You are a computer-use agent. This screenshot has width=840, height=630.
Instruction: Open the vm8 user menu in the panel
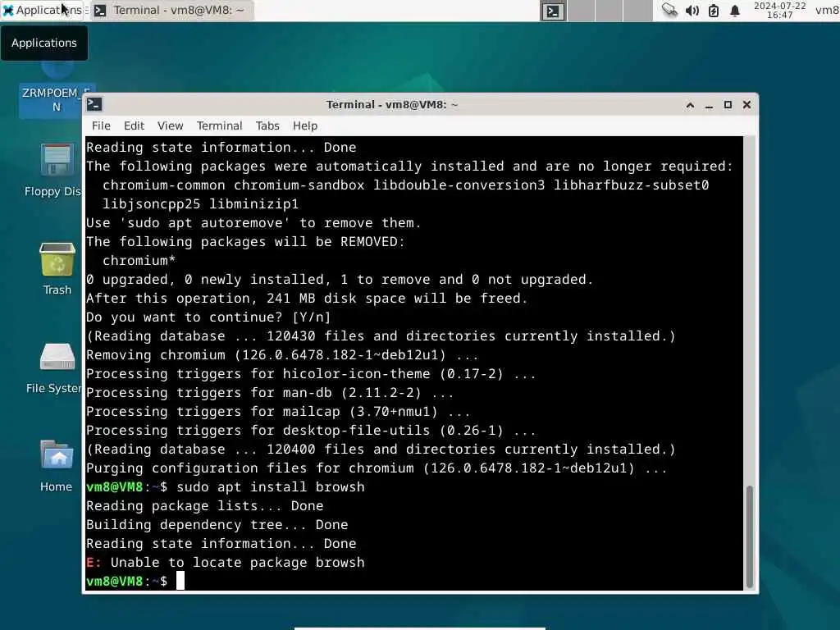(827, 10)
